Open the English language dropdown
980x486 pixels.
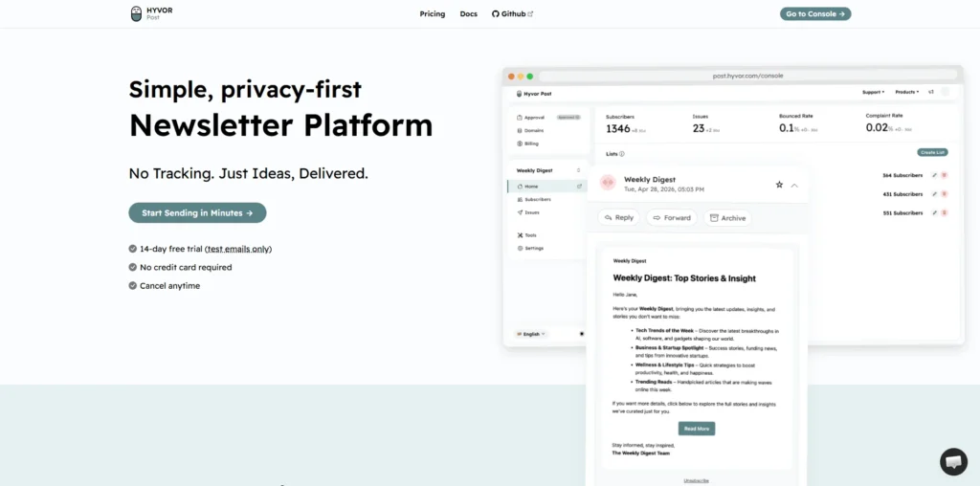[x=530, y=334]
